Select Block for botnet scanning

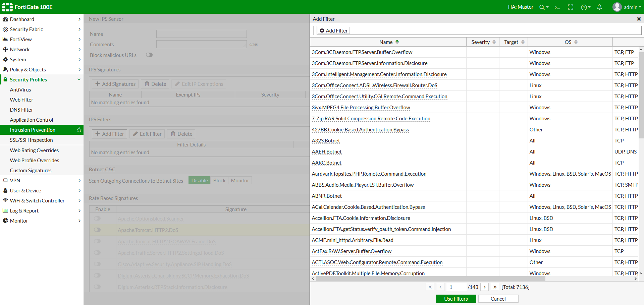point(219,181)
